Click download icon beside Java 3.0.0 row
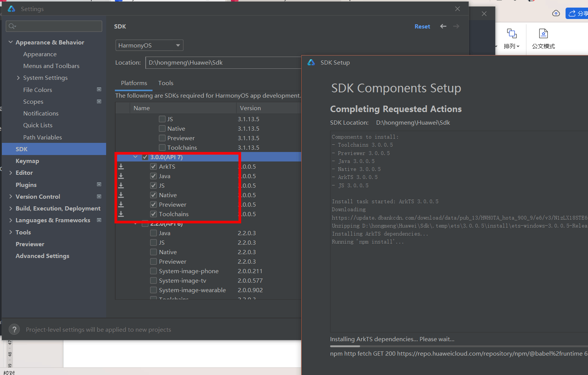The height and width of the screenshot is (375, 588). point(121,176)
